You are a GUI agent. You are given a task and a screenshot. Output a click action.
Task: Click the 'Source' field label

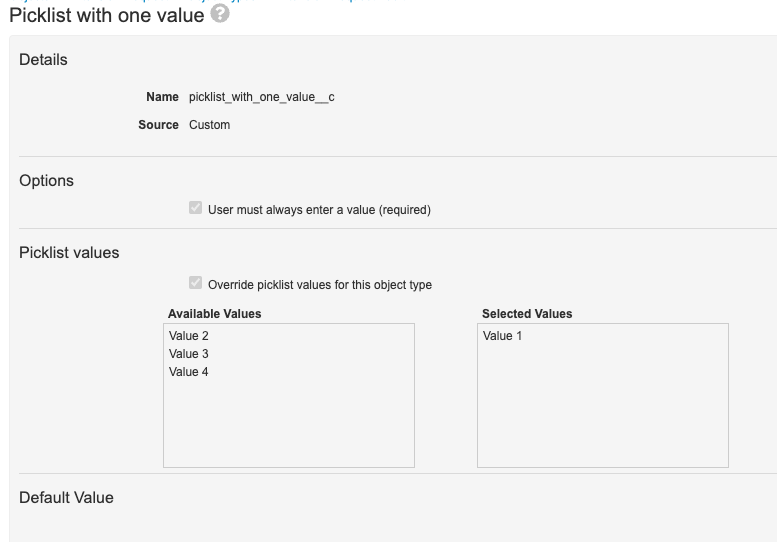[158, 125]
